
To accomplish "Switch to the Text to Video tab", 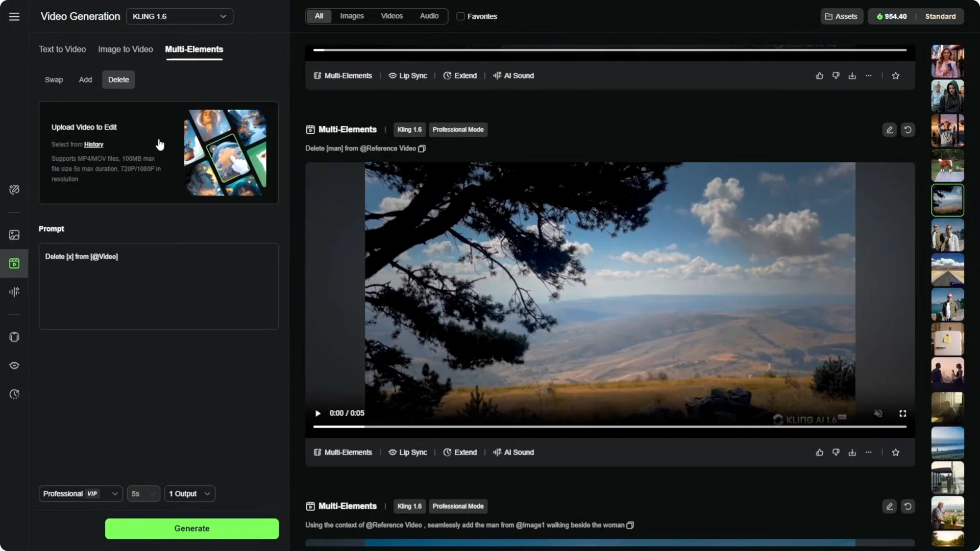I will pyautogui.click(x=62, y=49).
